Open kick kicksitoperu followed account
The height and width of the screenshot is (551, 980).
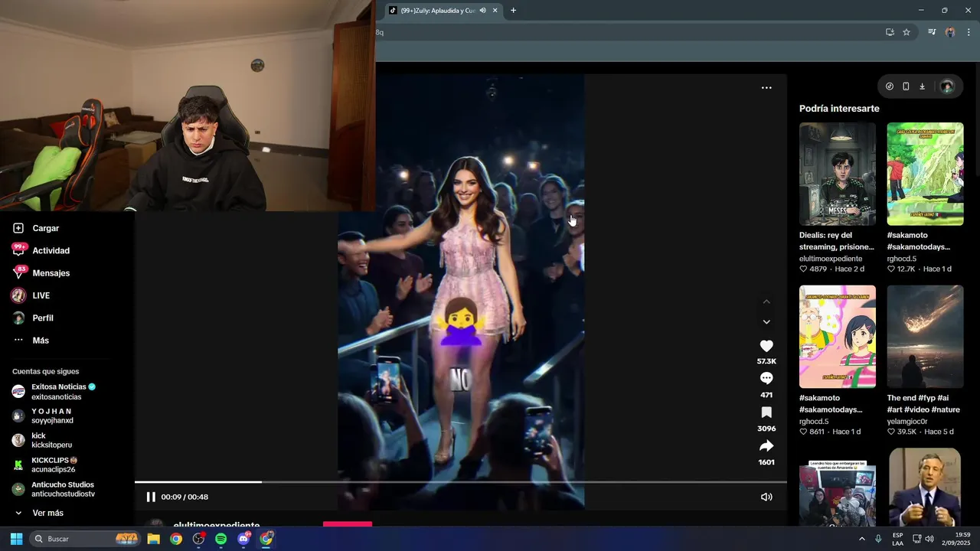[x=41, y=440]
